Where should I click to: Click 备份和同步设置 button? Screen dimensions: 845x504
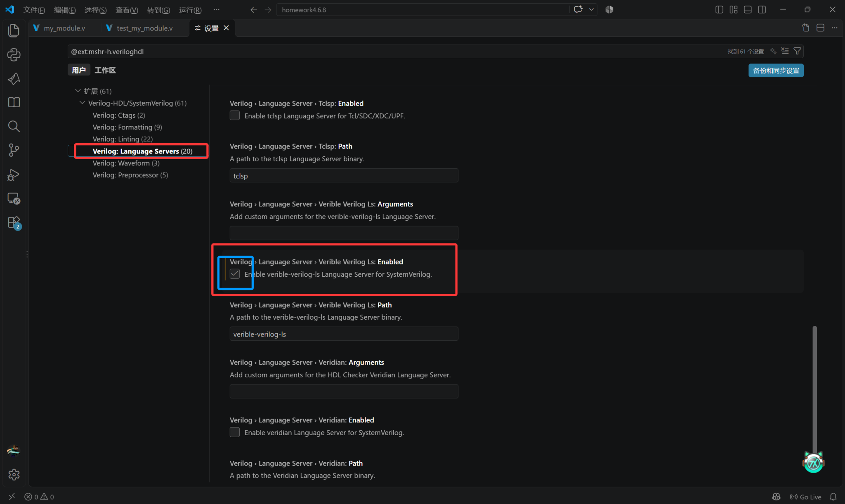pyautogui.click(x=776, y=71)
